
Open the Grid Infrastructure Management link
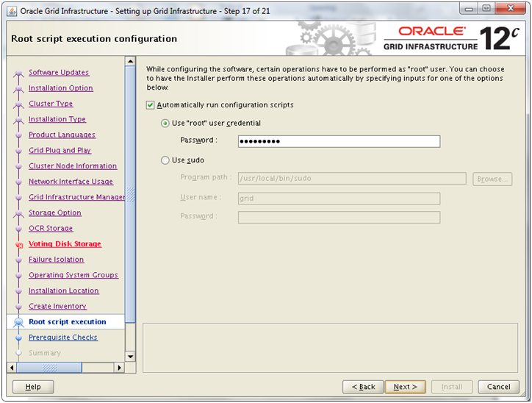(76, 197)
